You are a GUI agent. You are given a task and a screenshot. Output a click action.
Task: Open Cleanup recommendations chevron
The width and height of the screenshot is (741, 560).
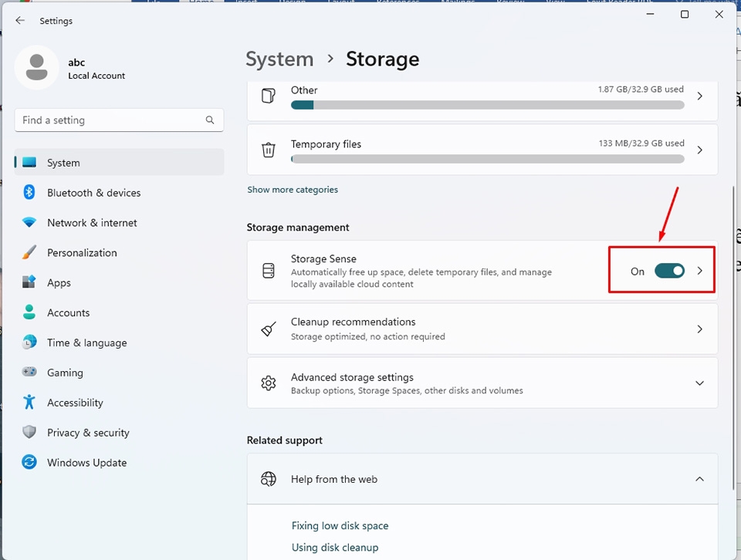coord(700,329)
